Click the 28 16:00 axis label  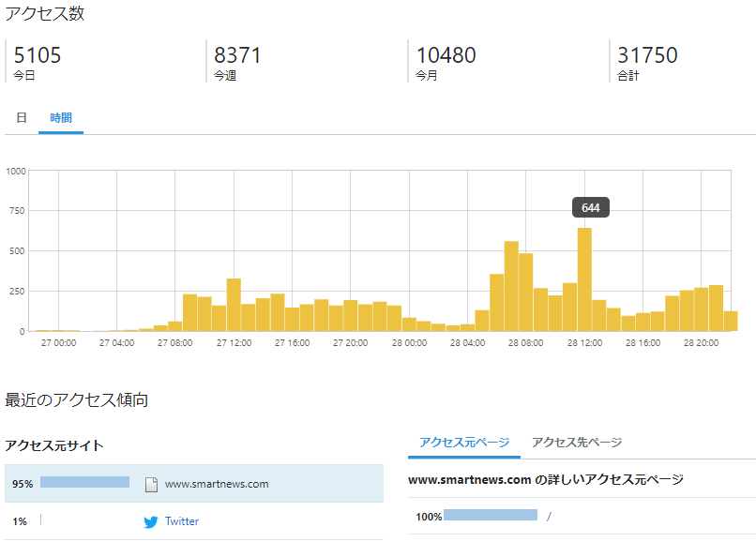coord(643,343)
